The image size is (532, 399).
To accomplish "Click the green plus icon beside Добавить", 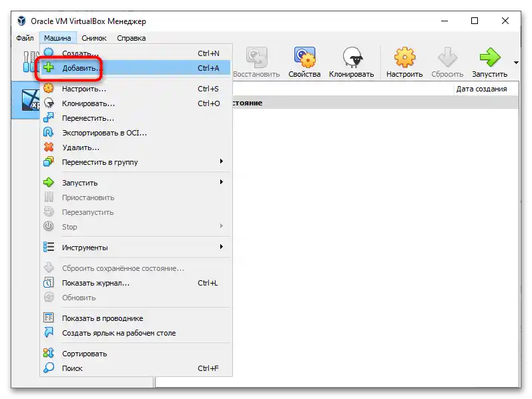I will click(49, 67).
